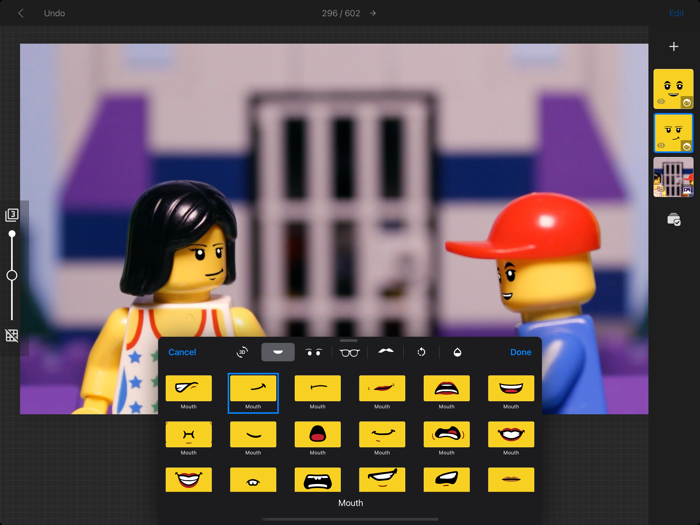The image size is (700, 525).
Task: Choose the small red lips smirk mouth
Action: [x=382, y=388]
